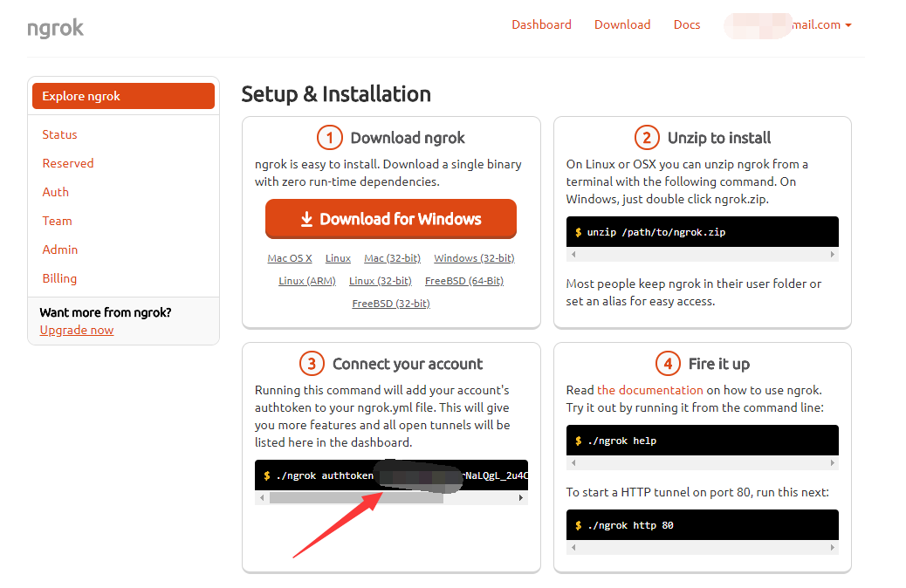Open the Reserved sidebar page

tap(67, 163)
